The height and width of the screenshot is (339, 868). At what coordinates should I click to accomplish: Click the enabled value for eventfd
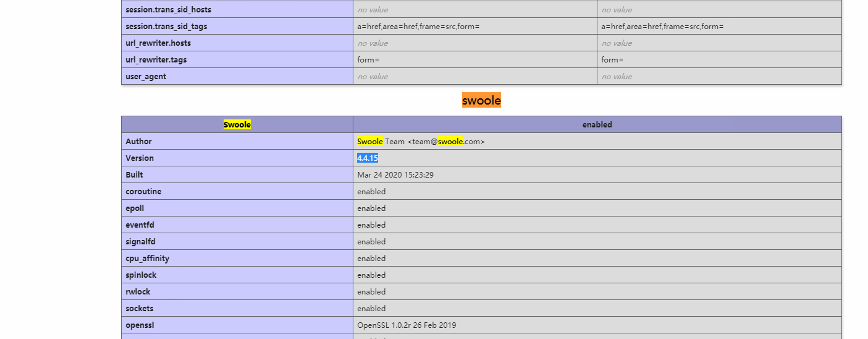371,225
